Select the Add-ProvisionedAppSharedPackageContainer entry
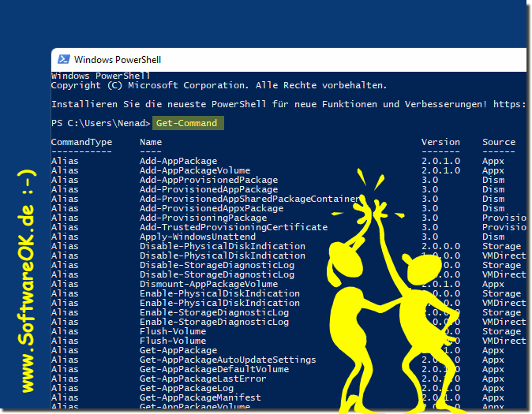532x414 pixels. click(x=249, y=199)
